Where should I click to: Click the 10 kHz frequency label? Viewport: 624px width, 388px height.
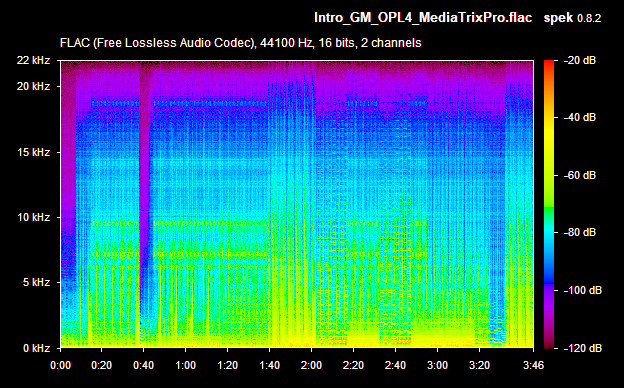33,217
